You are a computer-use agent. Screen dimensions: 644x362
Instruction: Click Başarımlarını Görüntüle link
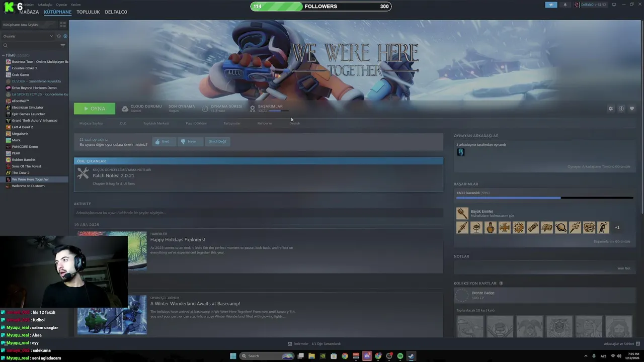click(612, 241)
